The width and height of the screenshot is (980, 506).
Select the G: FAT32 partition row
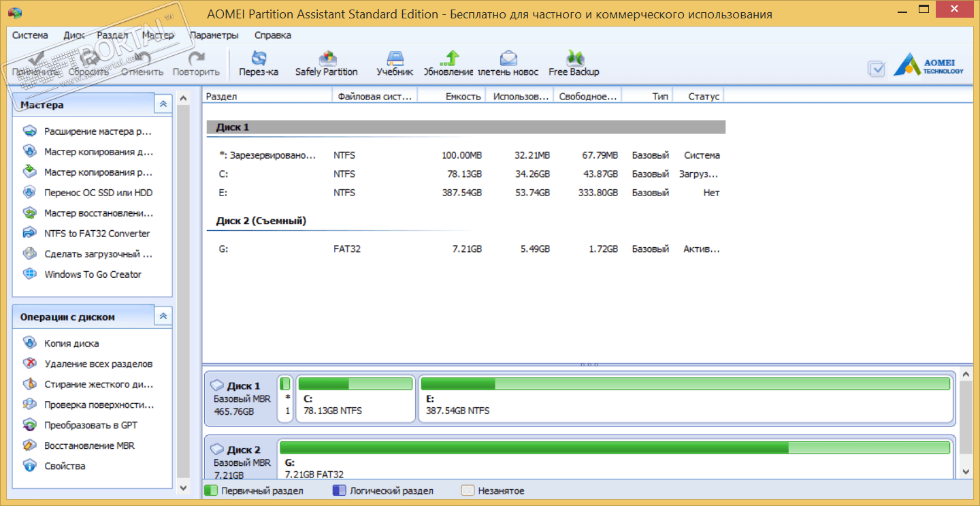click(x=465, y=249)
